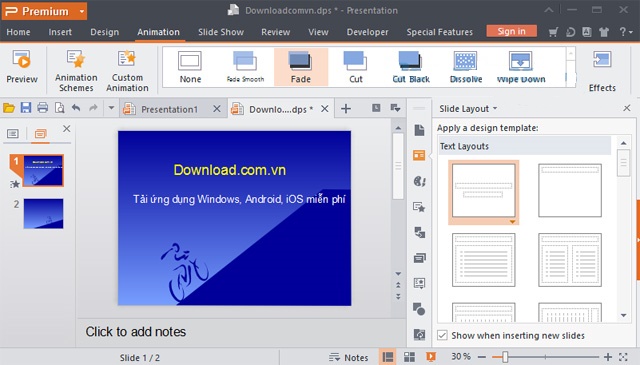Viewport: 640px width, 365px height.
Task: Choose the two-column text layout
Action: click(x=570, y=260)
